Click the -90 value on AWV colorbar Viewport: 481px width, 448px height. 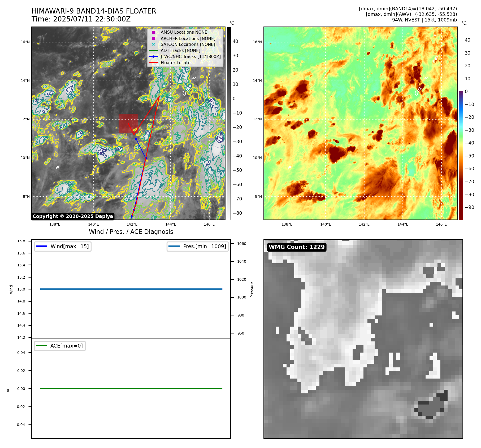coord(470,207)
